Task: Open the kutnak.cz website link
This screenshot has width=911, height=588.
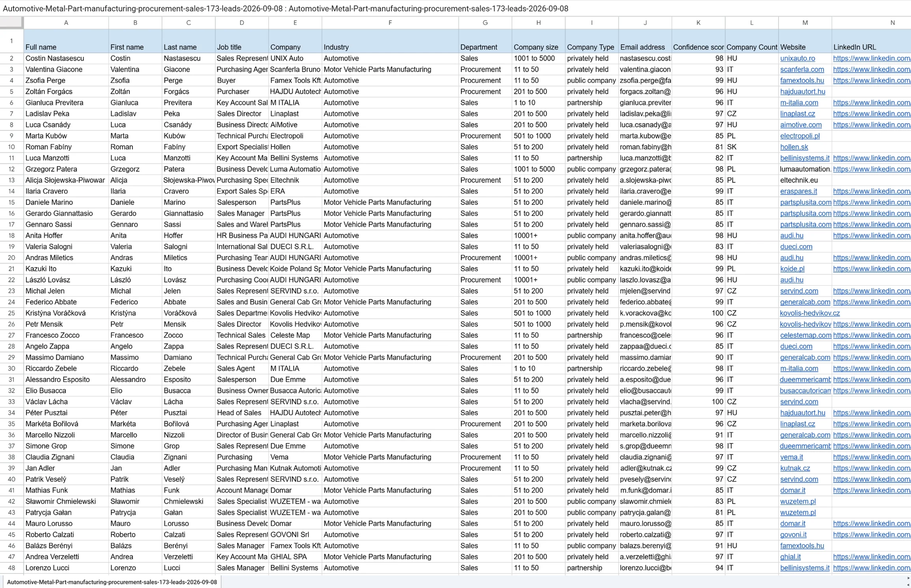Action: pyautogui.click(x=795, y=468)
